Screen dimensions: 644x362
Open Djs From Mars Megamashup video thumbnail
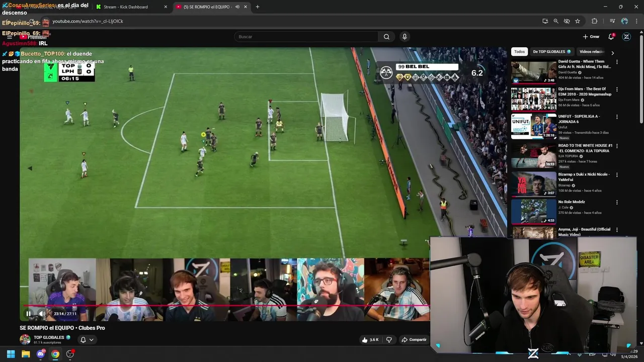(x=534, y=100)
